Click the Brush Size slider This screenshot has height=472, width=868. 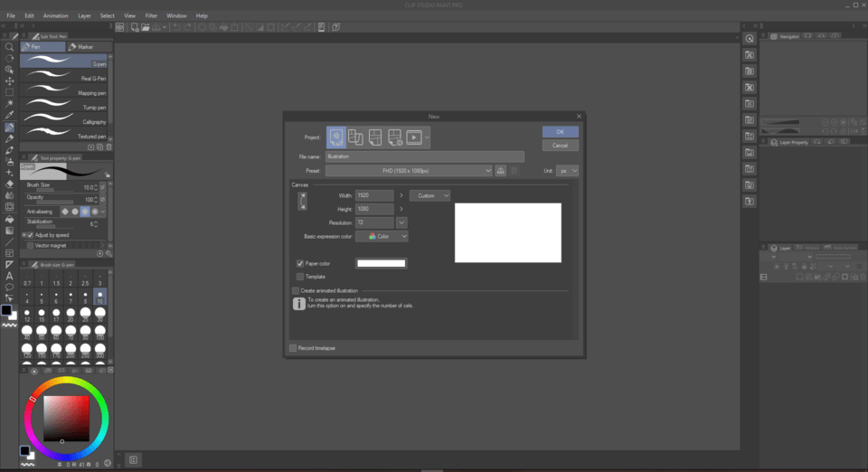(x=53, y=190)
